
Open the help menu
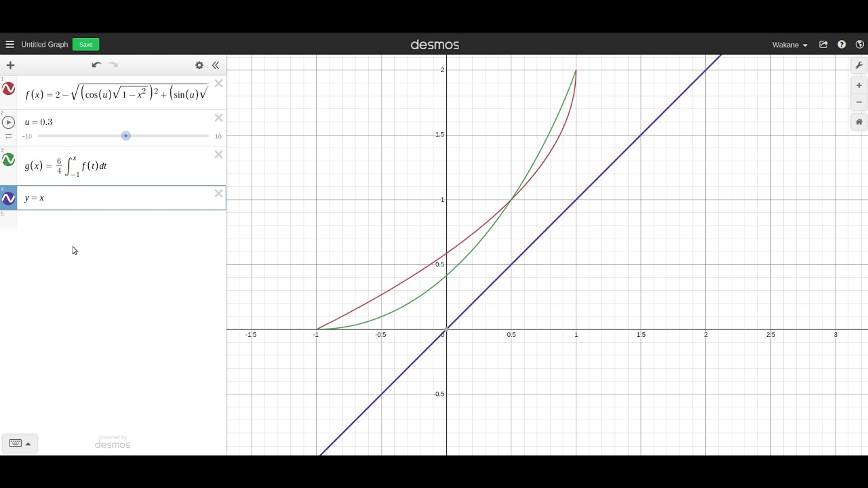(x=842, y=45)
